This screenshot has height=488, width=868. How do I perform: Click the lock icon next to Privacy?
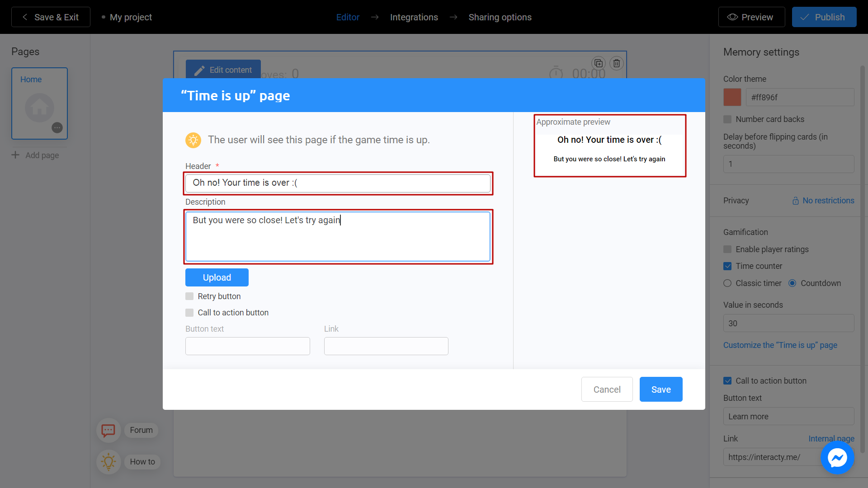point(796,200)
